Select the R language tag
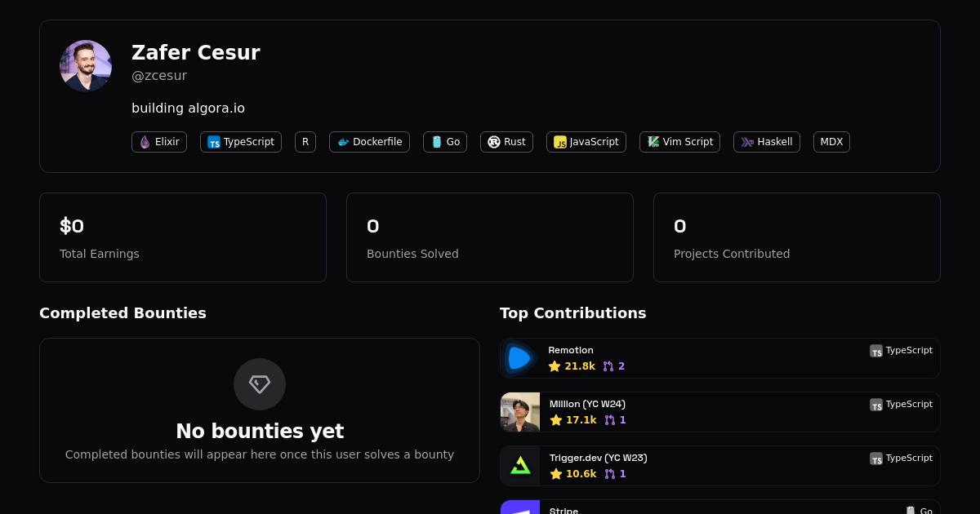 [x=305, y=142]
